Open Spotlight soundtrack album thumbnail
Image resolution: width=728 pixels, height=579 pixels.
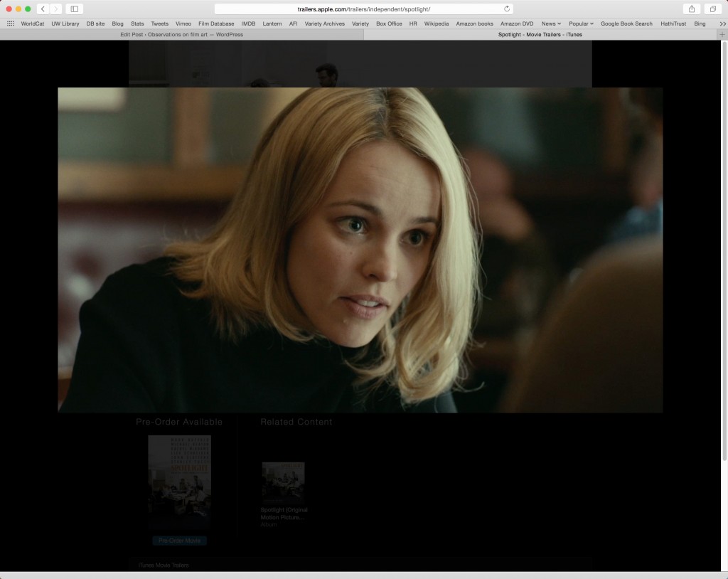283,483
